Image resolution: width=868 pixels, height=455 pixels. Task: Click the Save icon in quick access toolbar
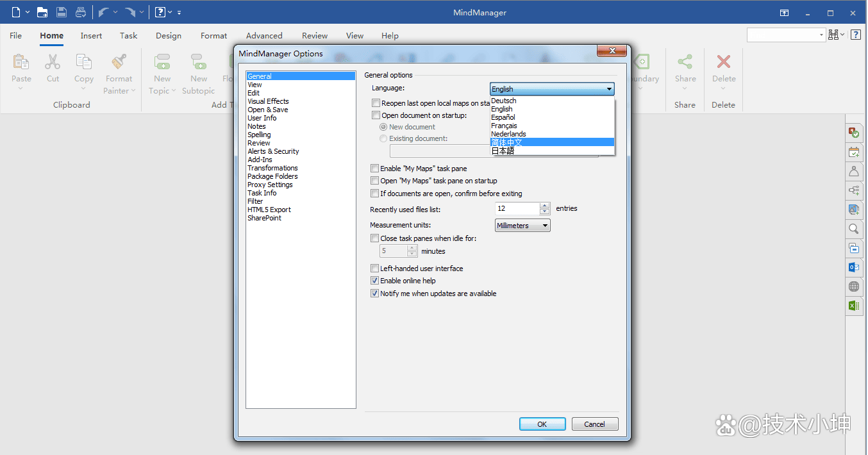click(62, 12)
